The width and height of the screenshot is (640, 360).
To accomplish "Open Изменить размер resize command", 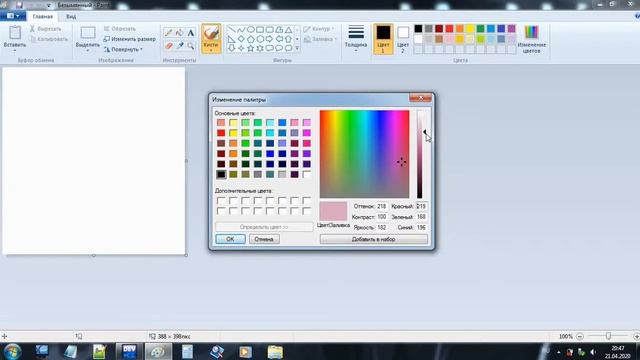I will tap(129, 39).
